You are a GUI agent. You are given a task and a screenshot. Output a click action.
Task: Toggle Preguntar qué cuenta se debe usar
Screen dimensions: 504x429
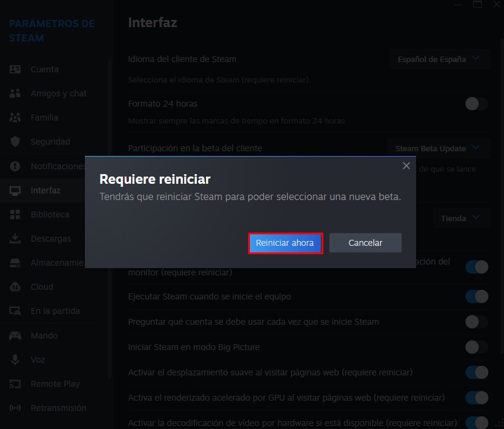[x=477, y=322]
